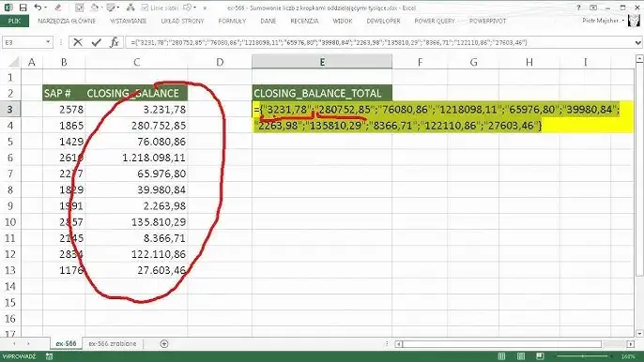Image resolution: width=644 pixels, height=362 pixels.
Task: Select cell with SAP number 1865
Action: pos(64,126)
